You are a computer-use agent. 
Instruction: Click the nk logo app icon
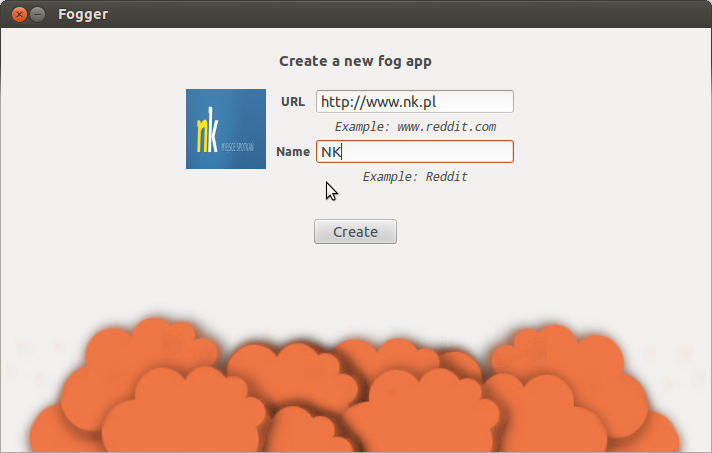226,129
